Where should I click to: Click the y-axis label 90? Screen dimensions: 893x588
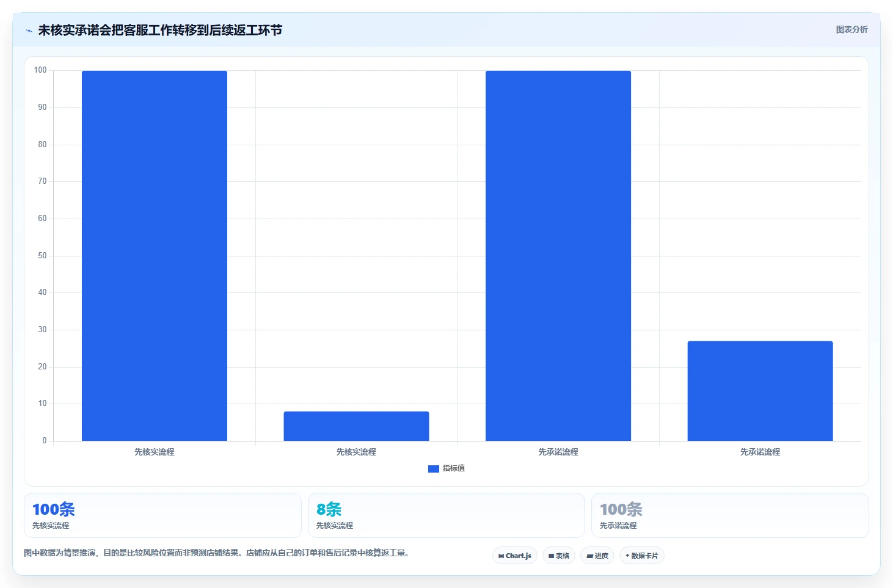tap(42, 107)
